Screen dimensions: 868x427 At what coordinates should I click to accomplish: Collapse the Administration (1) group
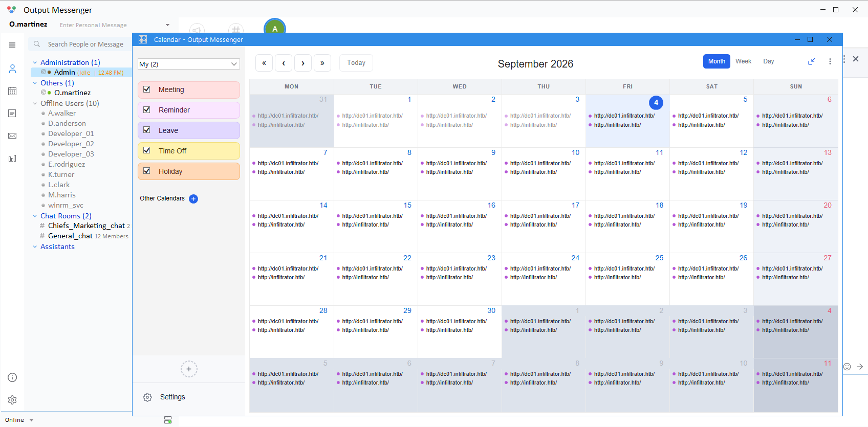[35, 62]
